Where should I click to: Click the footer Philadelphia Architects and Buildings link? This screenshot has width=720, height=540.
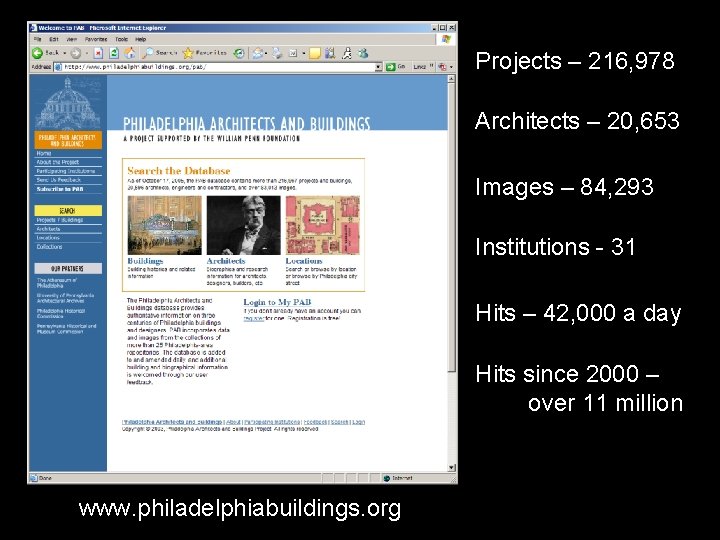(172, 422)
